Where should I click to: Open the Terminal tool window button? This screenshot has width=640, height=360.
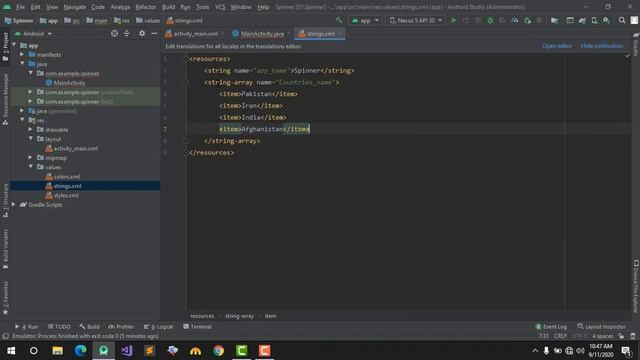click(x=198, y=327)
